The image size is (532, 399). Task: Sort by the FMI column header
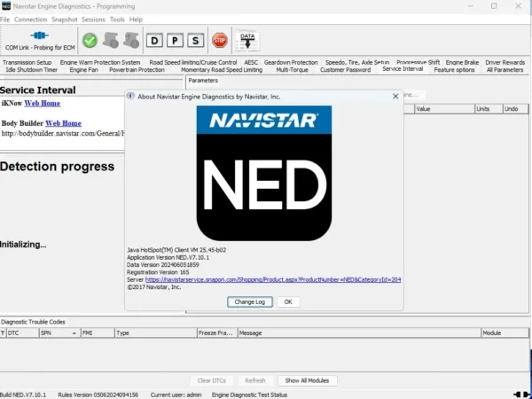(x=98, y=333)
